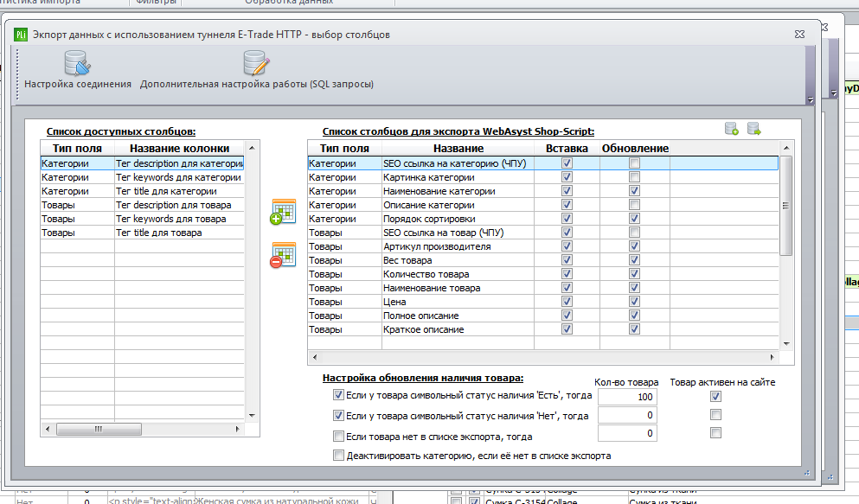Toggle 'Товар активен' for status 'Есть' row
The width and height of the screenshot is (859, 504).
click(715, 396)
